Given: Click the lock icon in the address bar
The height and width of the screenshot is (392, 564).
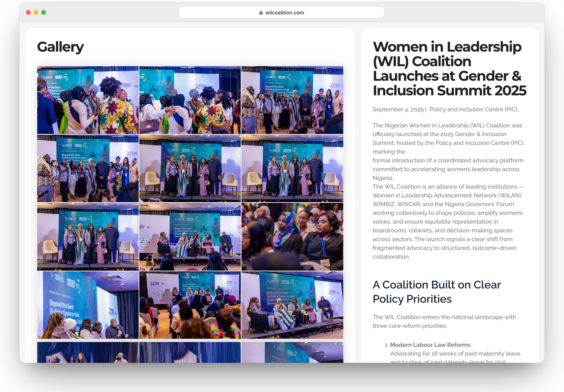Looking at the screenshot, I should coord(261,12).
